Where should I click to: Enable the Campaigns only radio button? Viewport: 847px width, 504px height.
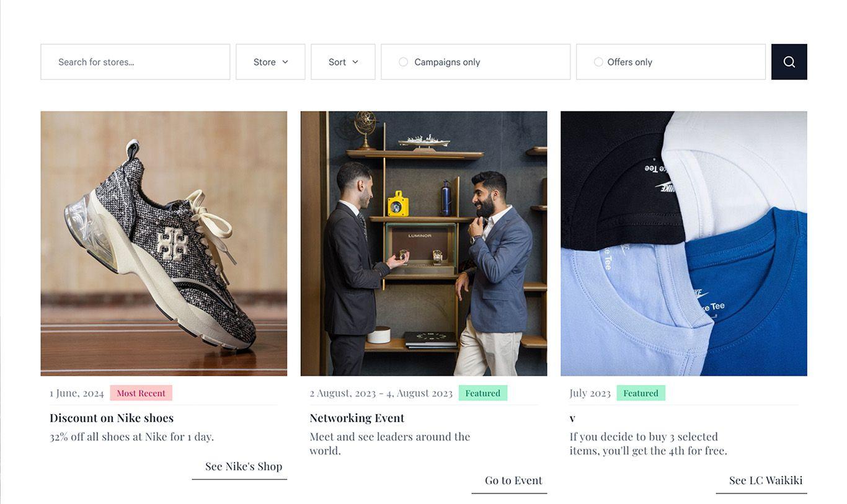tap(404, 62)
